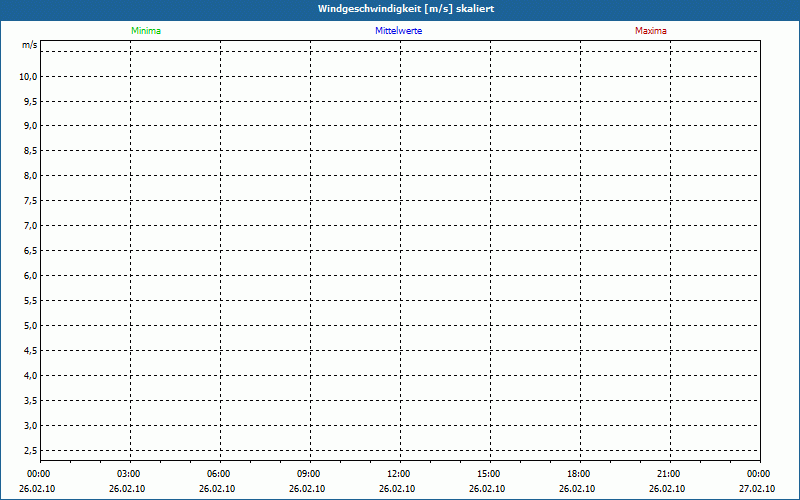The height and width of the screenshot is (500, 800).
Task: Click the 10,0 y-axis value
Action: click(29, 77)
